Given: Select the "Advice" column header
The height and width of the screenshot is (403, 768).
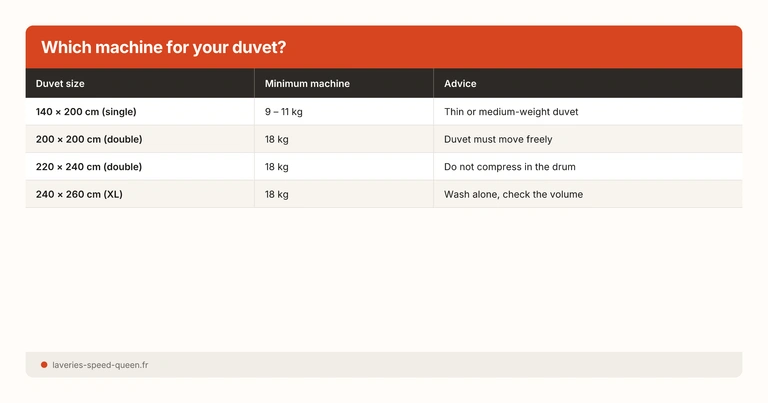Looking at the screenshot, I should pos(460,83).
